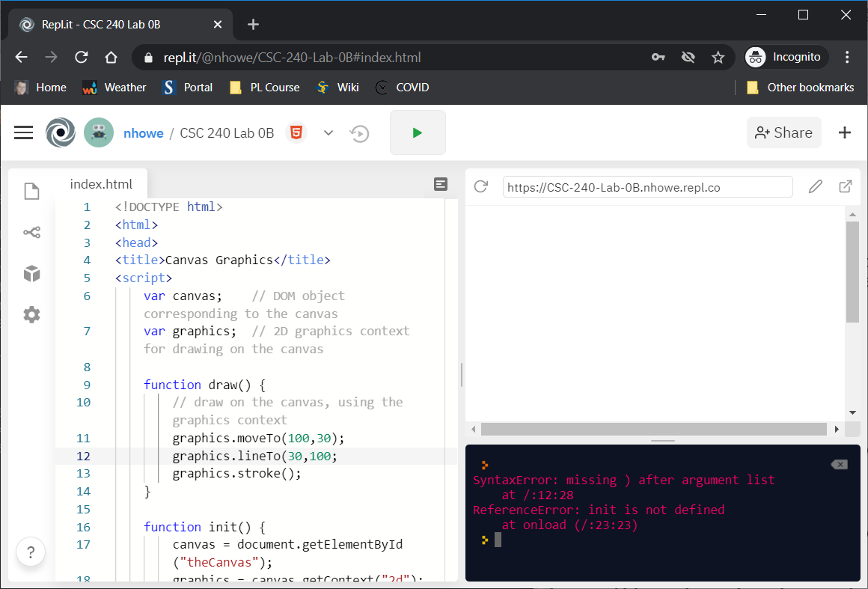
Task: Close the Repl.it browser tab
Action: [x=218, y=25]
